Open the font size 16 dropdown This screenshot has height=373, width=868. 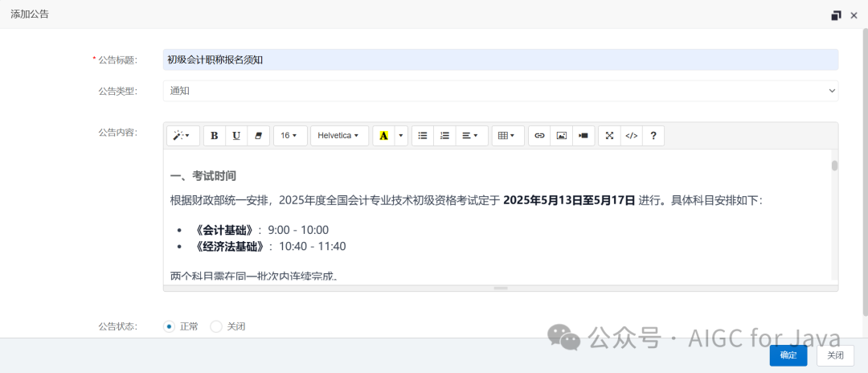[290, 136]
